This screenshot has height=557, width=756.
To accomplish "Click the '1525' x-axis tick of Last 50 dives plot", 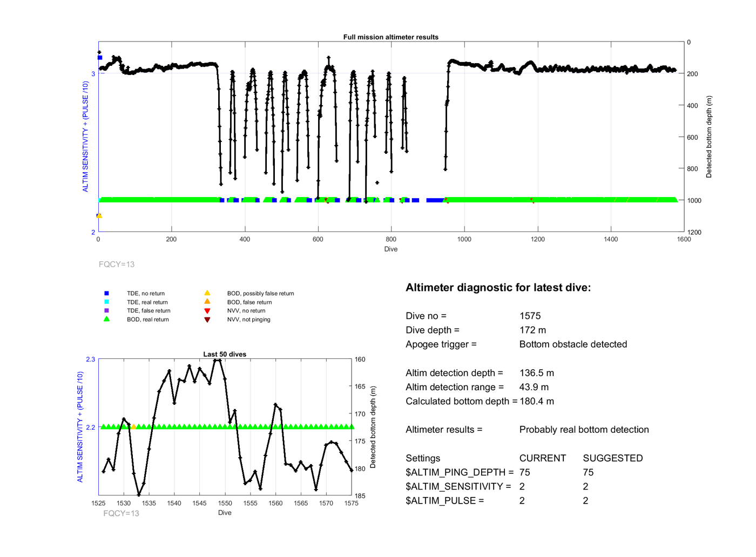I will [98, 503].
